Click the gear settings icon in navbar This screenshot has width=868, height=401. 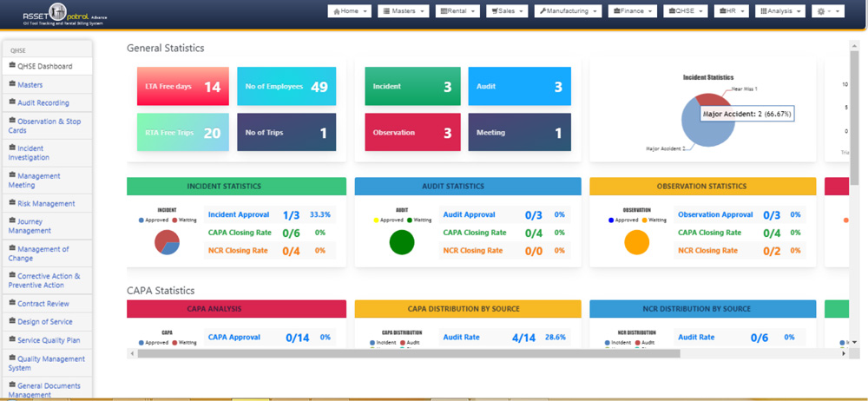[x=822, y=11]
